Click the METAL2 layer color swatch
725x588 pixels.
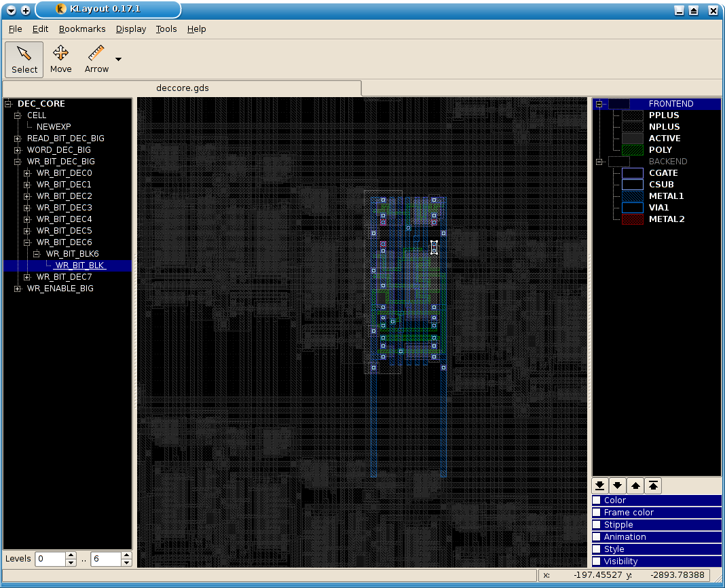tap(632, 219)
